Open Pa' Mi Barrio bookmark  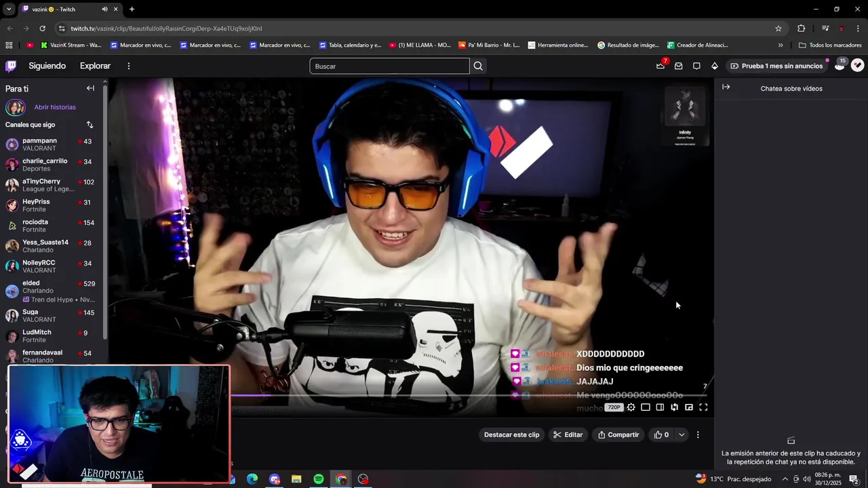coord(489,45)
